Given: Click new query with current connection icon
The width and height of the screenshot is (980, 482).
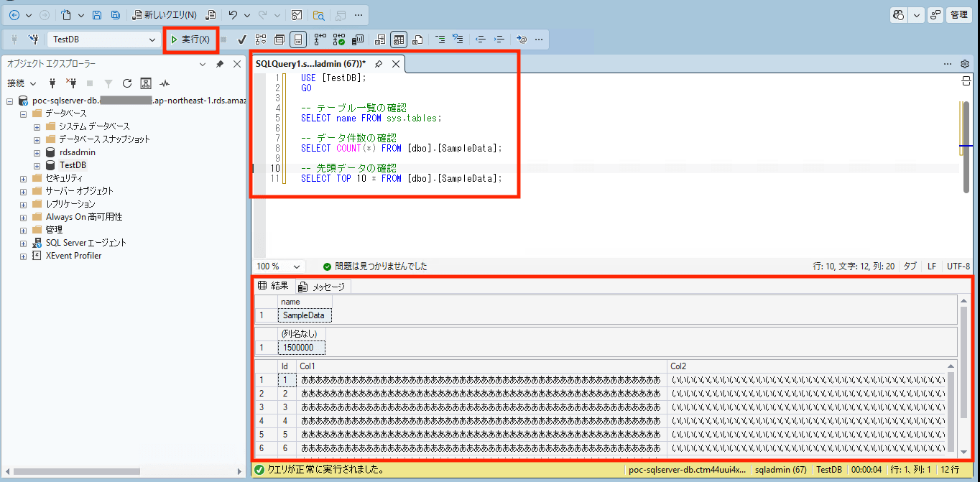Looking at the screenshot, I should click(x=211, y=15).
